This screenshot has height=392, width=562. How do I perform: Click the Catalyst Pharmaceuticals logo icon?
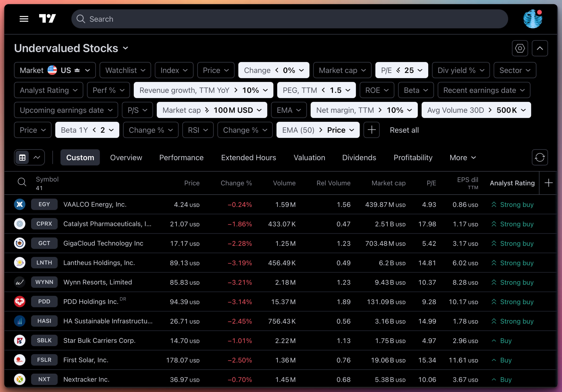coord(20,224)
